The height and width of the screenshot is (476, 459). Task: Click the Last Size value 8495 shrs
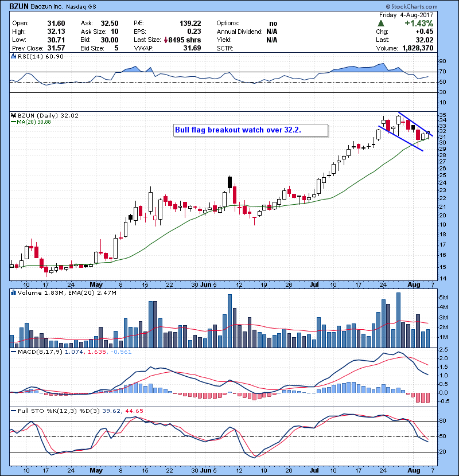(185, 40)
